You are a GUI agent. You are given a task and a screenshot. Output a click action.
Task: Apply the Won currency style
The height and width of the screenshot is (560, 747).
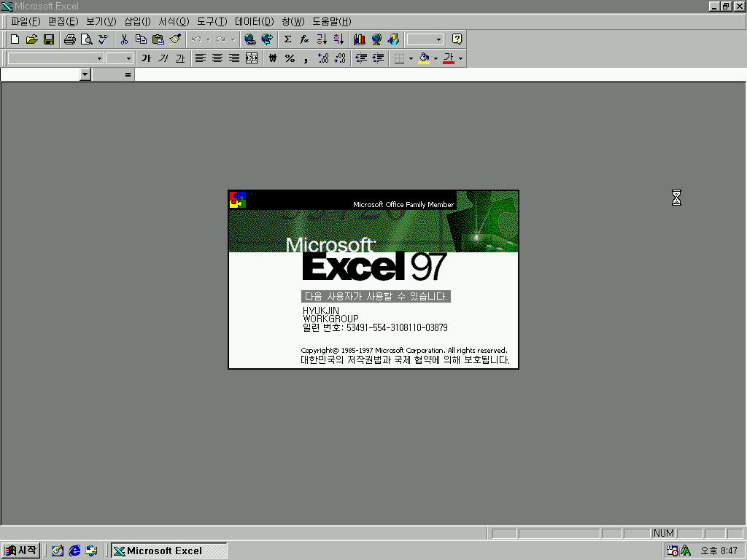click(273, 58)
